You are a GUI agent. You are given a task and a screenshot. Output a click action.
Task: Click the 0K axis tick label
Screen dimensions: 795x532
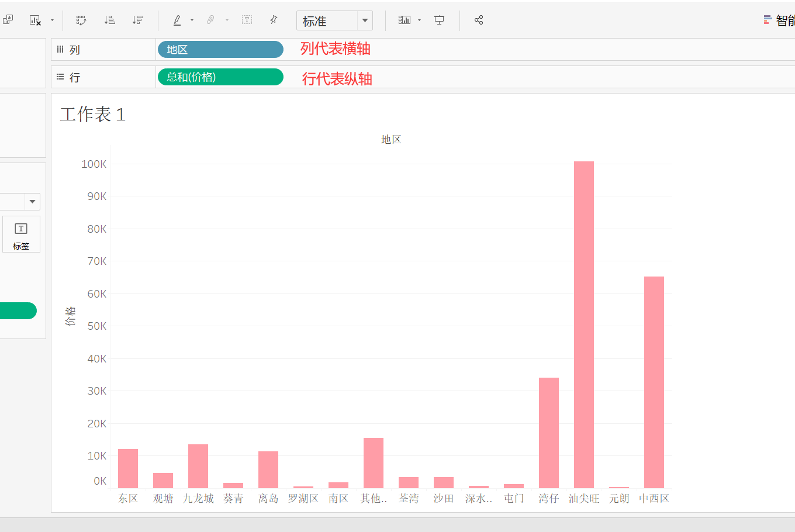(100, 481)
